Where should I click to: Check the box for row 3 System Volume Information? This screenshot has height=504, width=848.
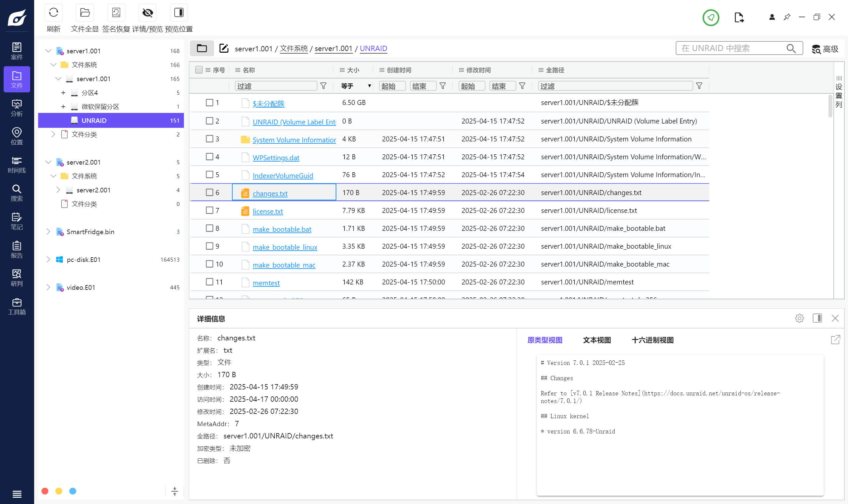tap(209, 138)
